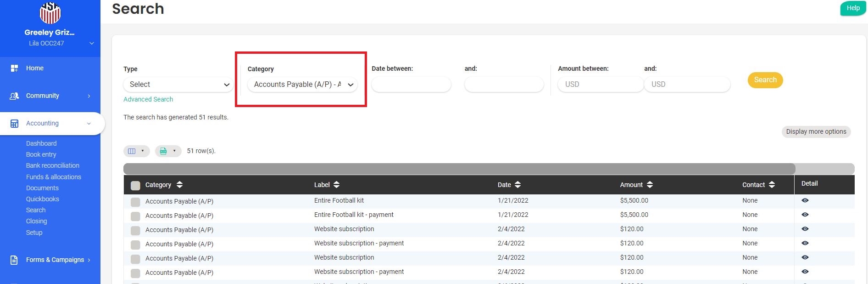Click the Accounting calculator icon
This screenshot has width=868, height=284.
tap(14, 124)
